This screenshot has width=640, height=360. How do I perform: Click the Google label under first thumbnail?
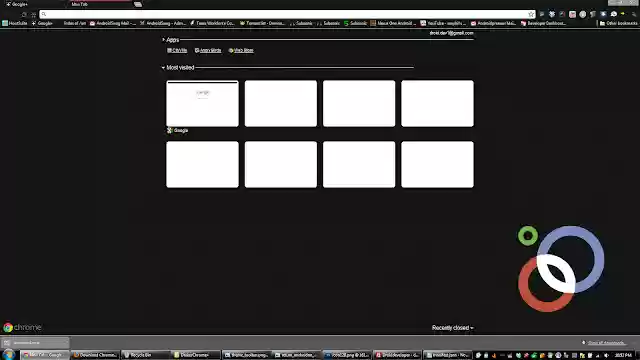178,131
